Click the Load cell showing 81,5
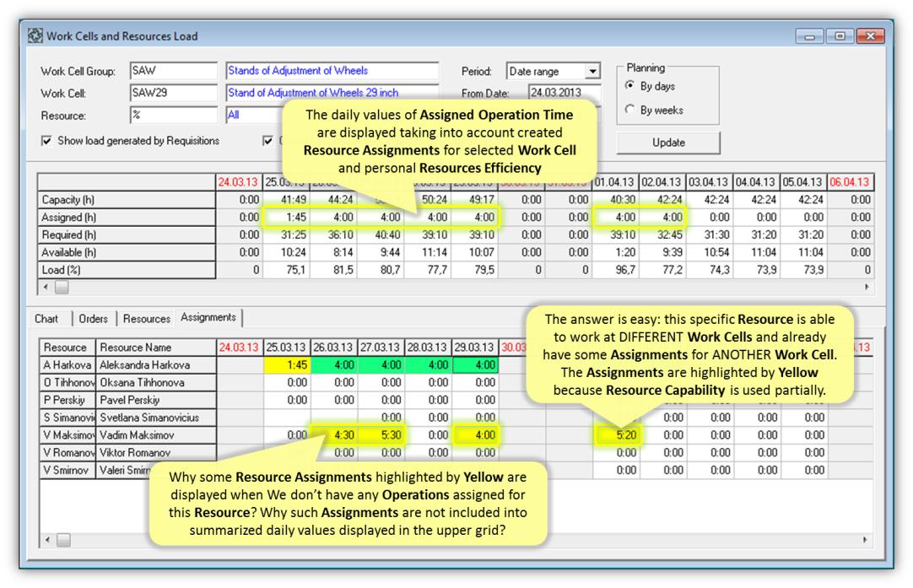 (333, 270)
